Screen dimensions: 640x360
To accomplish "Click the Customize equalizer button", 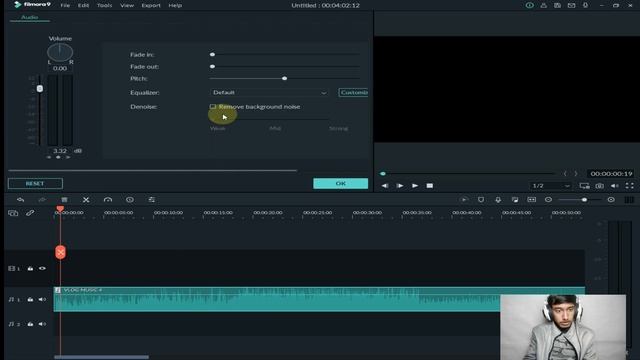I will click(353, 93).
